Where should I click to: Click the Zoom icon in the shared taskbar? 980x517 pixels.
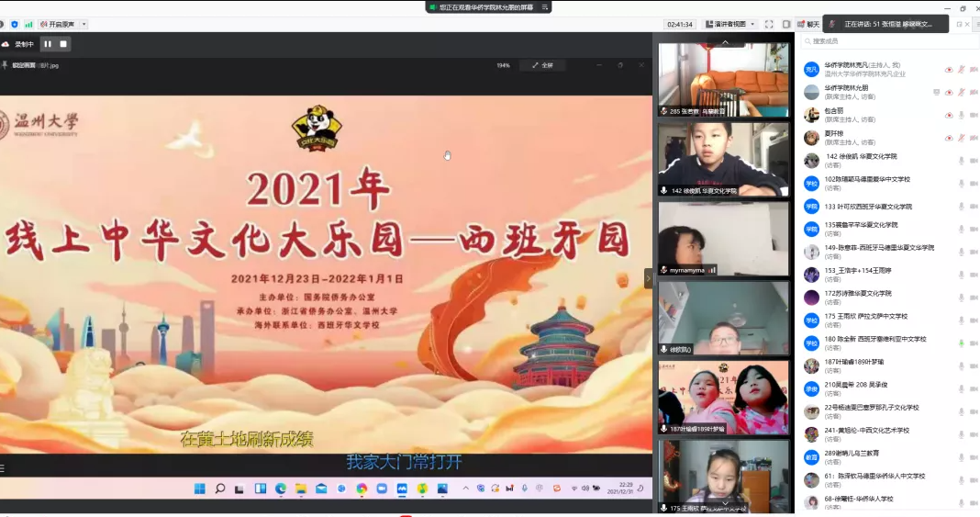[382, 489]
